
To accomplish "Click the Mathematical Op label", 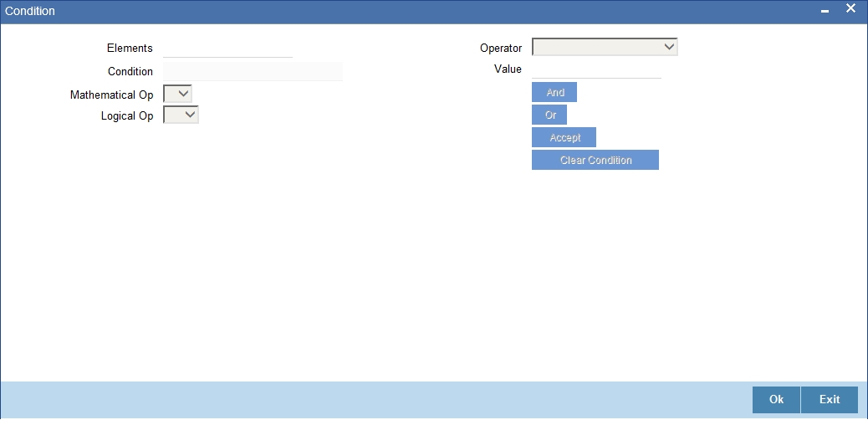I will pos(112,95).
